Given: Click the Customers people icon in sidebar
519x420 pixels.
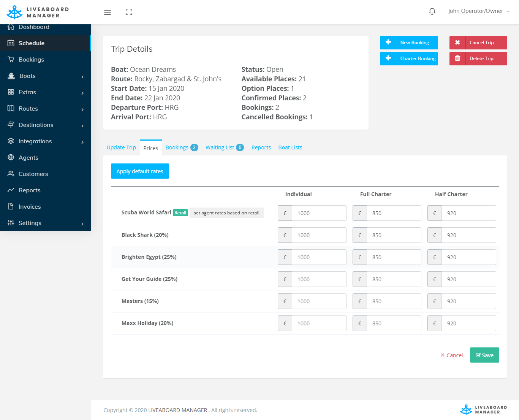Looking at the screenshot, I should [11, 174].
